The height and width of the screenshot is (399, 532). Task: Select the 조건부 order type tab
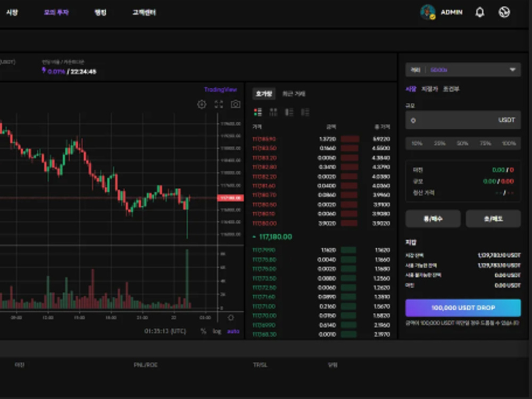pos(451,89)
